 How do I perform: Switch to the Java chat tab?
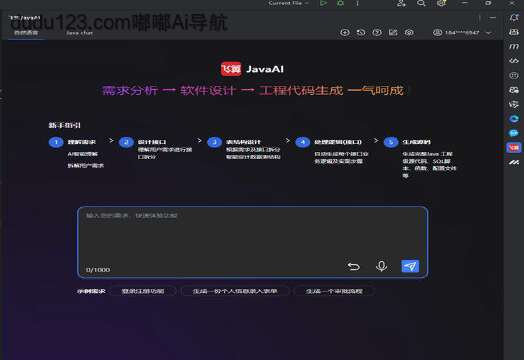[79, 33]
